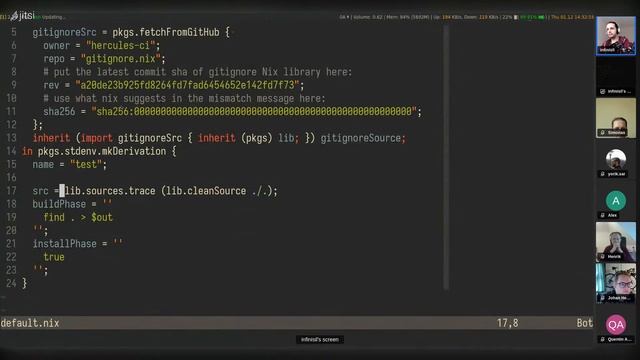Click the buildPhase attribute on line 18
This screenshot has height=360, width=640.
(59, 204)
